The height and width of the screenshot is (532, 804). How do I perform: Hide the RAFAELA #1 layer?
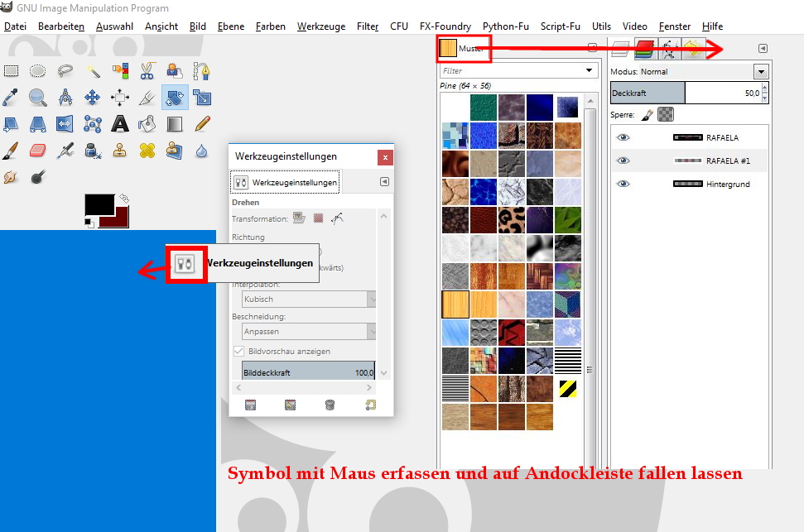point(623,161)
